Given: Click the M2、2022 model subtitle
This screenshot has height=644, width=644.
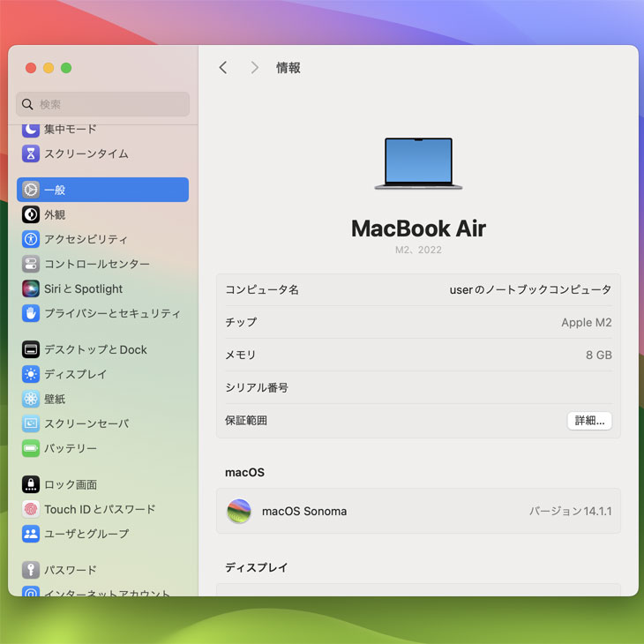Looking at the screenshot, I should pos(418,250).
